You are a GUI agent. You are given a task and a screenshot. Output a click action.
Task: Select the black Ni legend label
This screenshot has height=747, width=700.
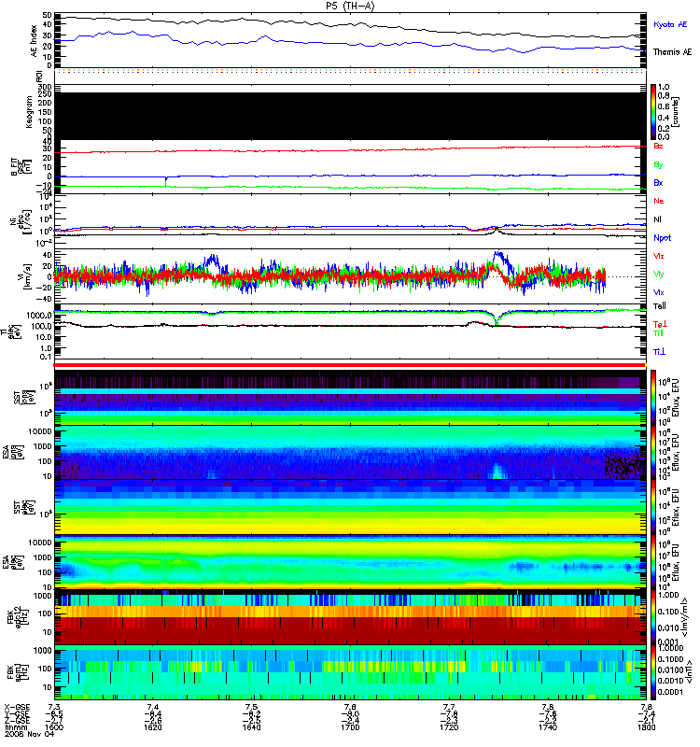click(657, 219)
